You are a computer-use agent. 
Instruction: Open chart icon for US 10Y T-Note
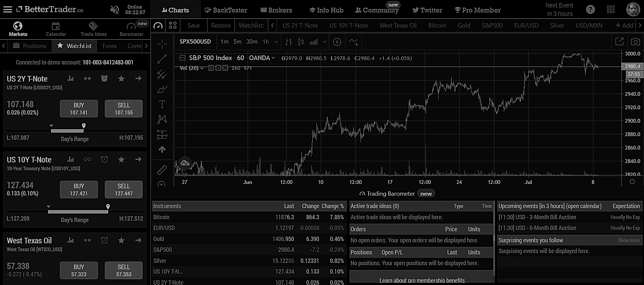[x=71, y=159]
